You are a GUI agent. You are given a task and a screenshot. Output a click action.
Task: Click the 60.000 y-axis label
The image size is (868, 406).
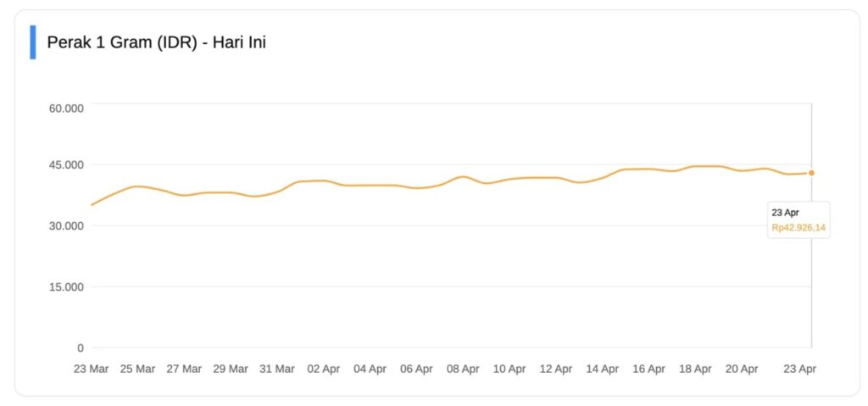[65, 108]
